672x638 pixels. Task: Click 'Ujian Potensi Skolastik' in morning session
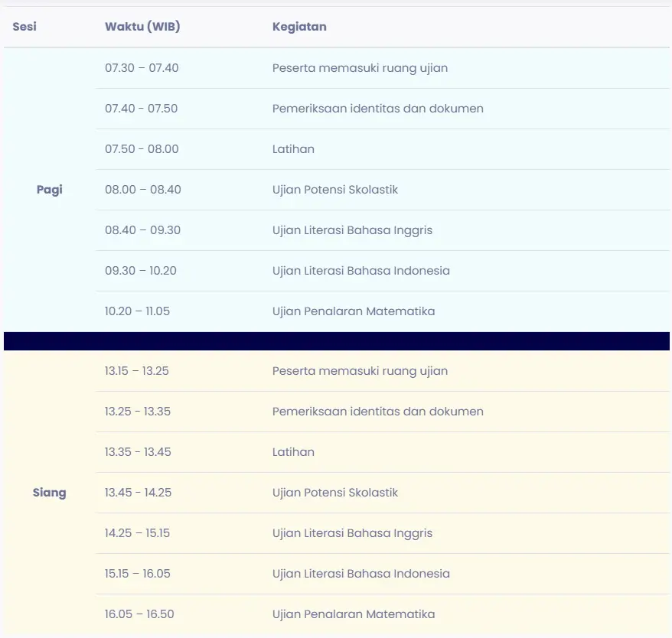pos(334,189)
